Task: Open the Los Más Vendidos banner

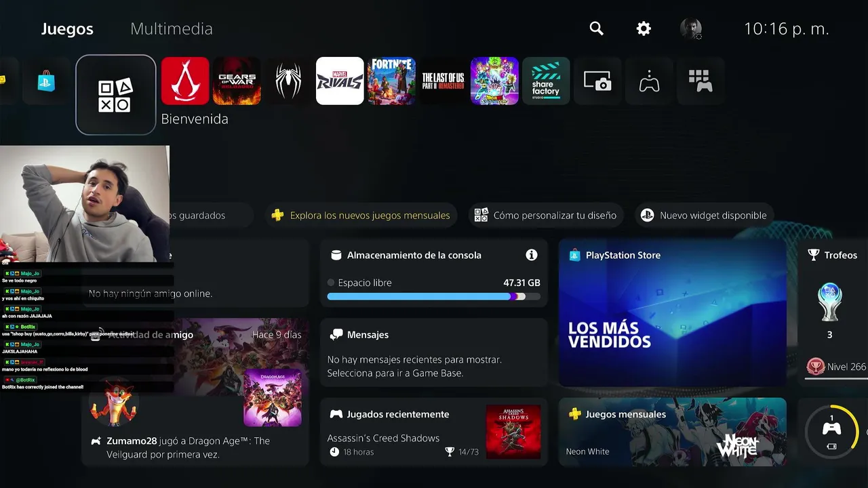Action: point(673,314)
